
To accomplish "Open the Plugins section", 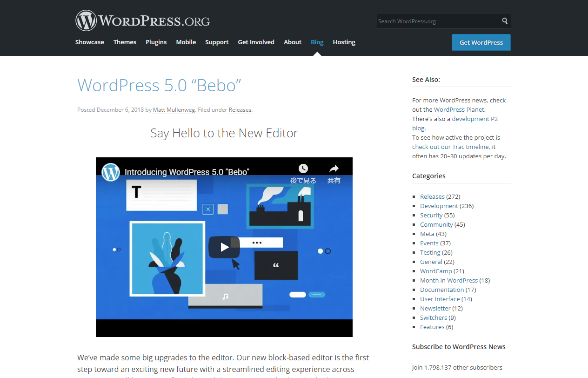I will point(156,42).
